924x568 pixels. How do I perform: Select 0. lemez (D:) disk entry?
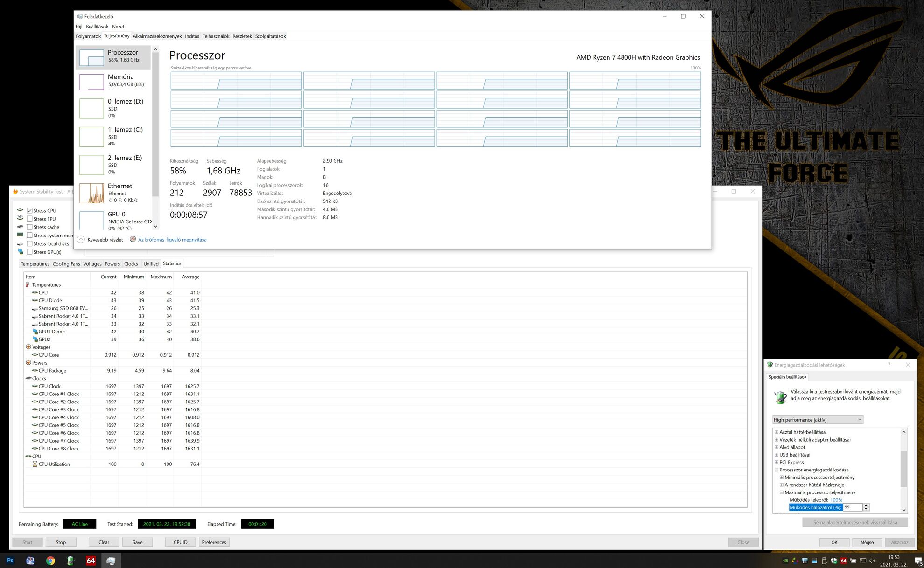[x=113, y=108]
